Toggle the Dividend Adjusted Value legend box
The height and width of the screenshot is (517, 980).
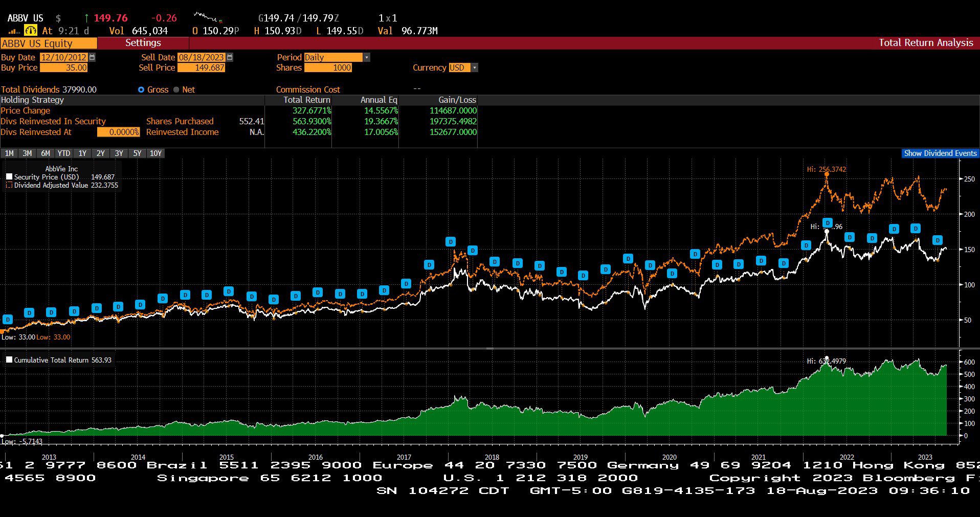click(x=9, y=185)
